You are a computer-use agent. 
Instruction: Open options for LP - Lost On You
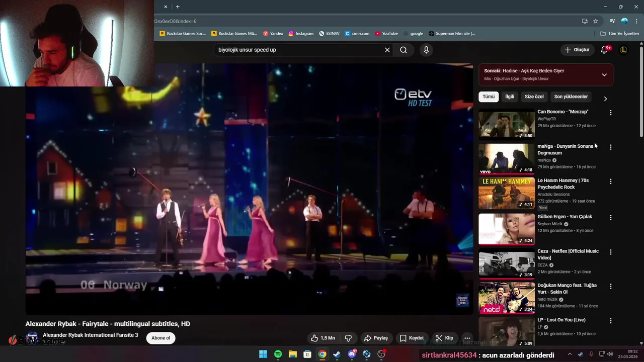pyautogui.click(x=611, y=321)
